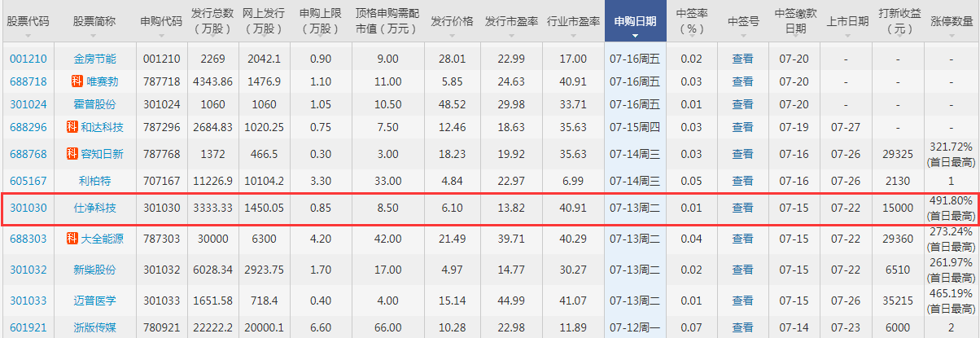
Task: Sort by 发行价格 column header
Action: [x=452, y=21]
